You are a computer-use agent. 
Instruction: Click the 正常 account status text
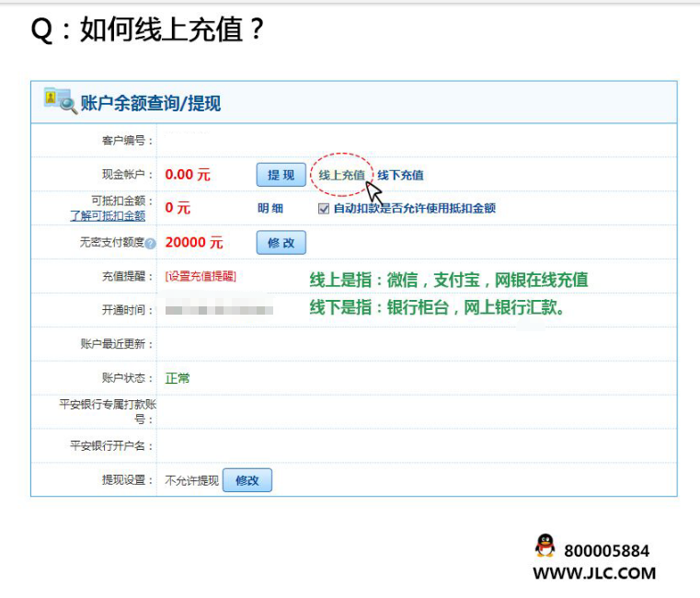click(x=178, y=378)
